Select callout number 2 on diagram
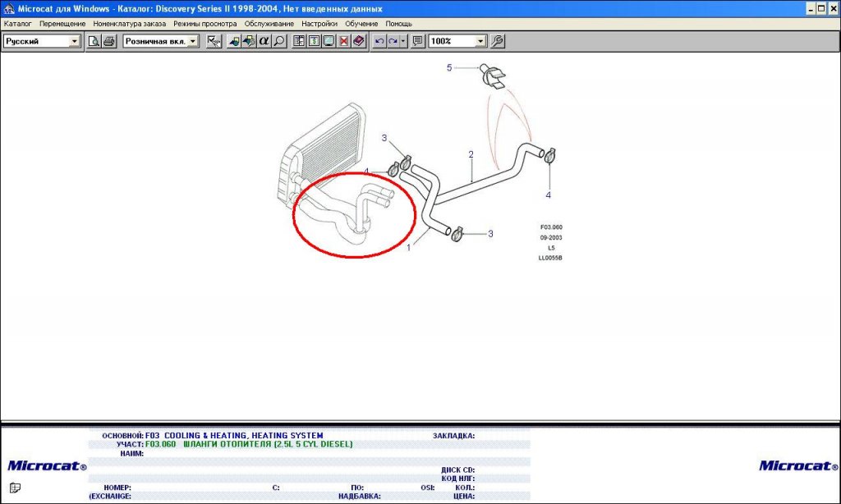 [471, 154]
